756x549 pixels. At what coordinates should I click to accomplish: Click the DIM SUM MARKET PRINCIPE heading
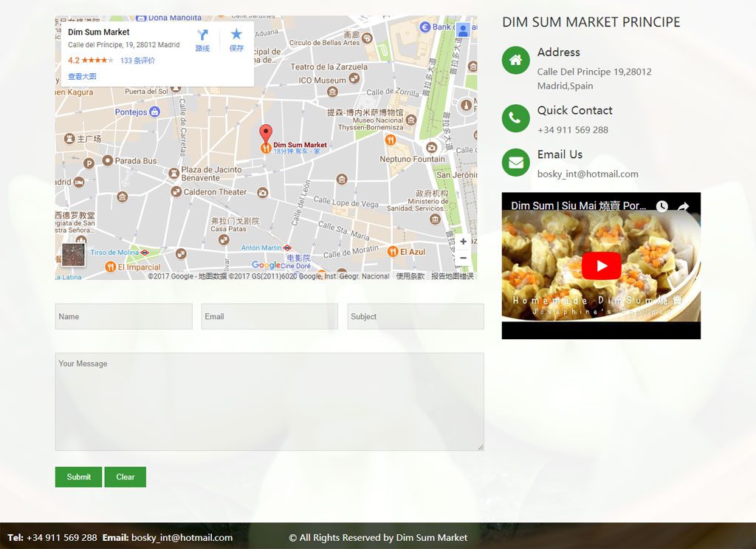click(591, 22)
